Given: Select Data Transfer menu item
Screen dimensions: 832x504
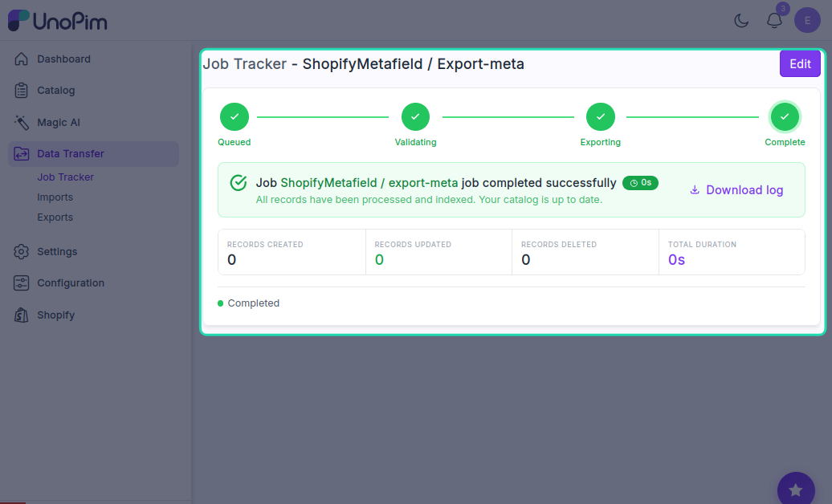Looking at the screenshot, I should [93, 154].
